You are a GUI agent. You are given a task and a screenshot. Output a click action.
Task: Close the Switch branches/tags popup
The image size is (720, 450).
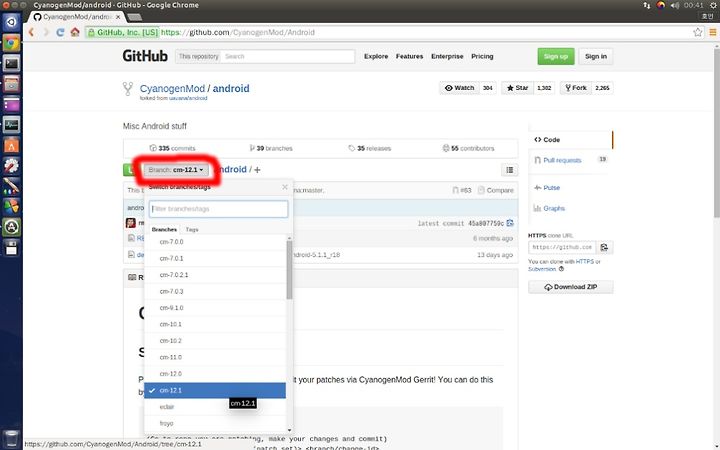(x=285, y=187)
